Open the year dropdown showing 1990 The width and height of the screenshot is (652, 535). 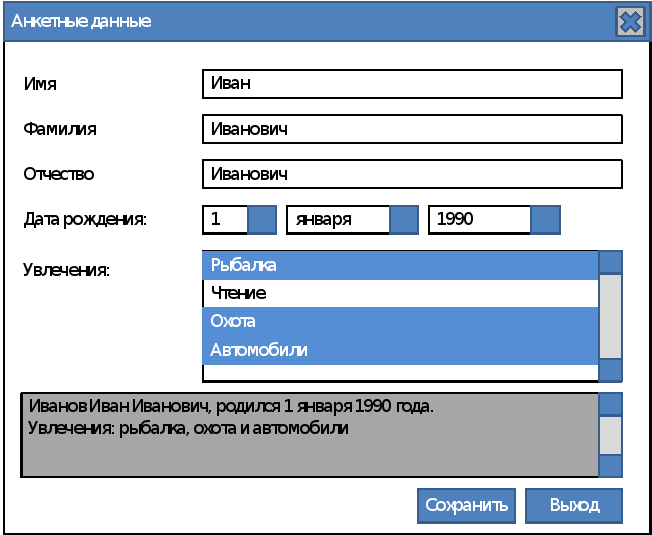[x=546, y=219]
